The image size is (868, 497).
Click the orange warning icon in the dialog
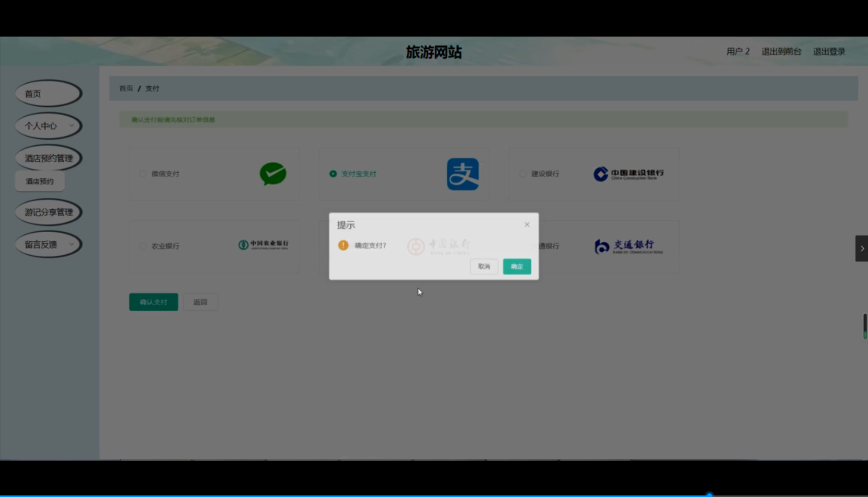343,245
